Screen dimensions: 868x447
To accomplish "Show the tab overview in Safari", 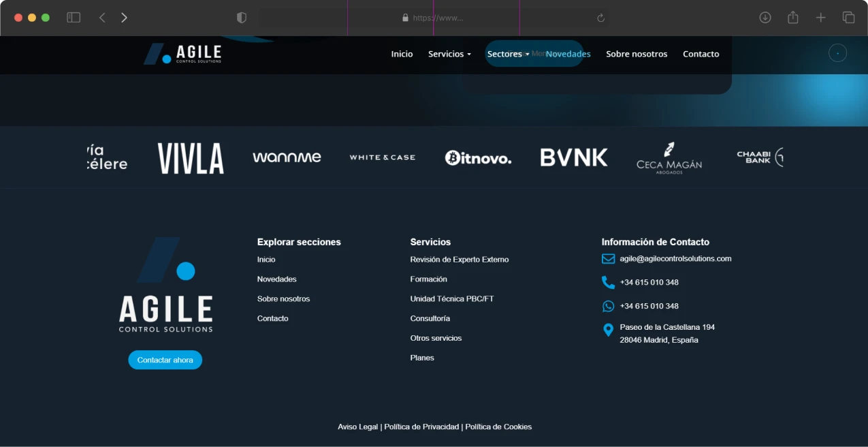I will coord(848,18).
